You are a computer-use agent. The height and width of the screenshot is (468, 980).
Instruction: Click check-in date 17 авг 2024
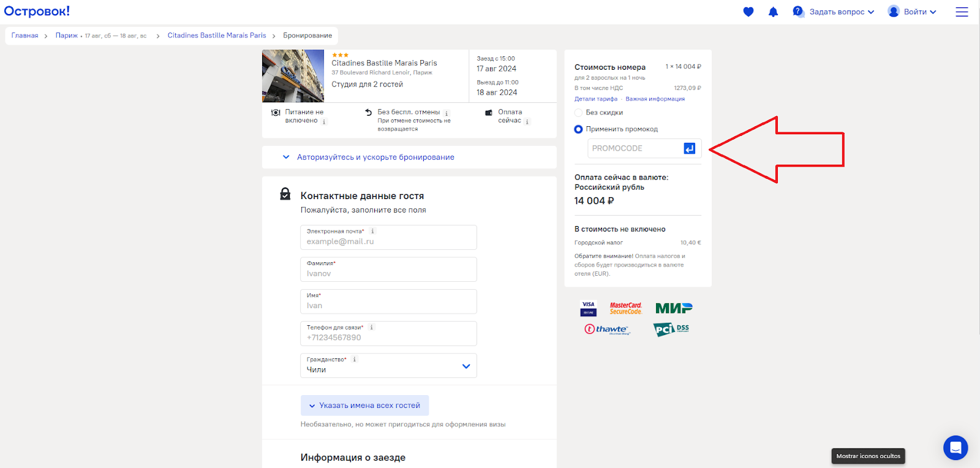point(496,69)
